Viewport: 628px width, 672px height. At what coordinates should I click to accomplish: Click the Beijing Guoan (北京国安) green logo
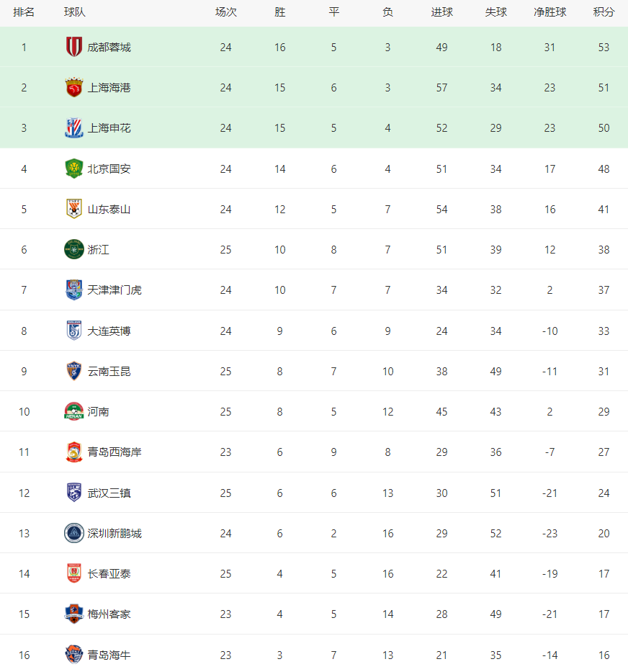[x=74, y=169]
